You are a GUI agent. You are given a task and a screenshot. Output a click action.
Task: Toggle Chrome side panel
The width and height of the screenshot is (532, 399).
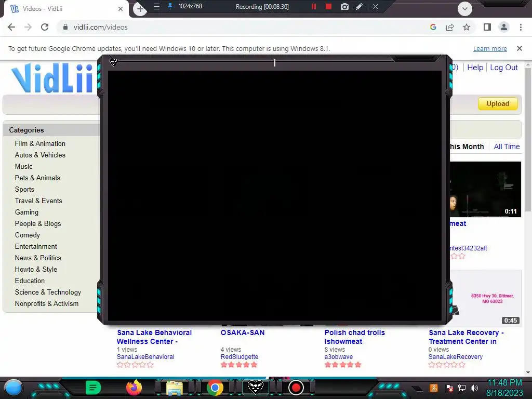click(487, 27)
